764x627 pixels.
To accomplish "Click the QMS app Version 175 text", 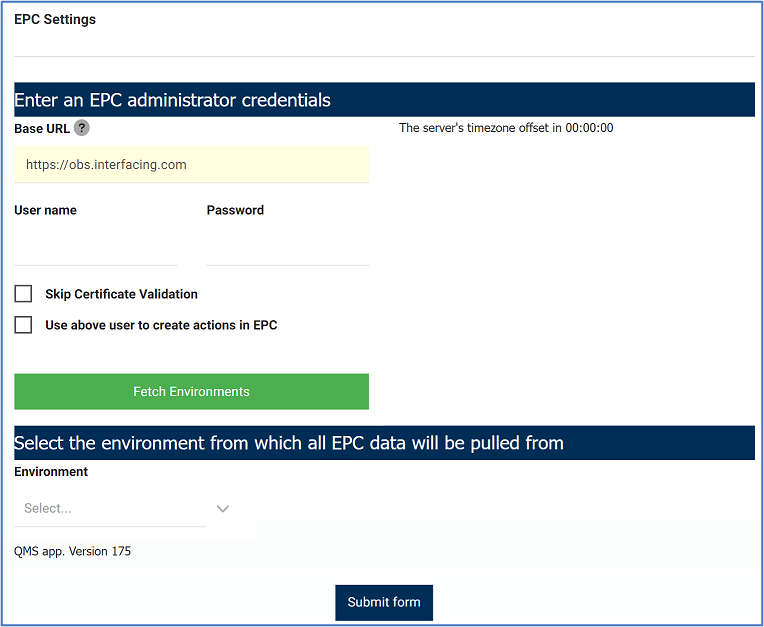I will point(72,551).
